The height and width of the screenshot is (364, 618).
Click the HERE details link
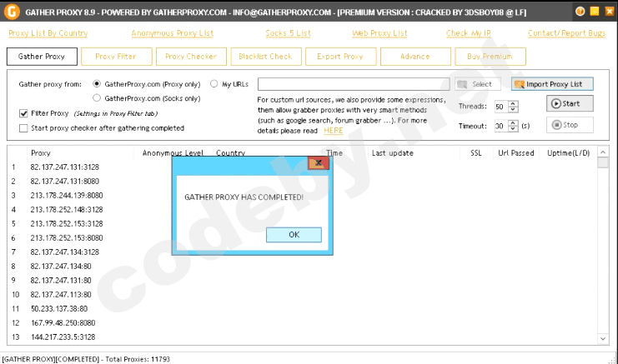(x=334, y=131)
